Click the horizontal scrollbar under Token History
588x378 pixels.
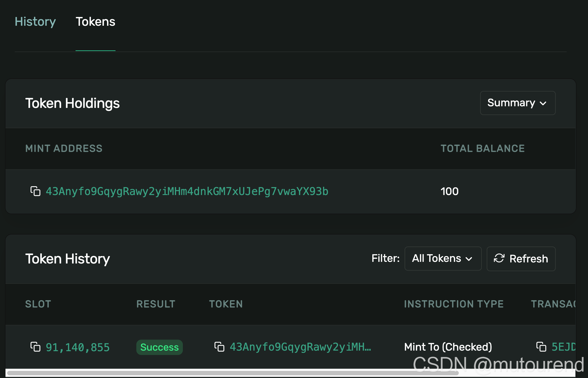click(233, 373)
